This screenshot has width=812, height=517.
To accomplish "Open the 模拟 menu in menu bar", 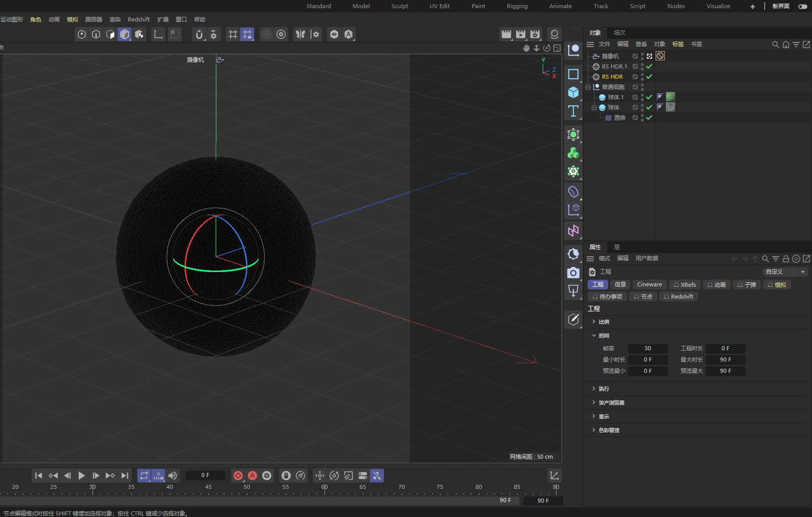I will (x=73, y=19).
